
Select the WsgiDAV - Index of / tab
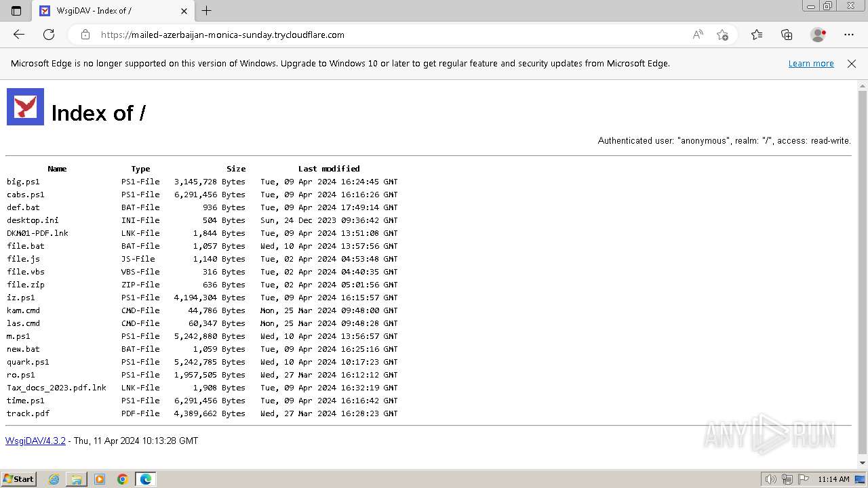(x=113, y=11)
